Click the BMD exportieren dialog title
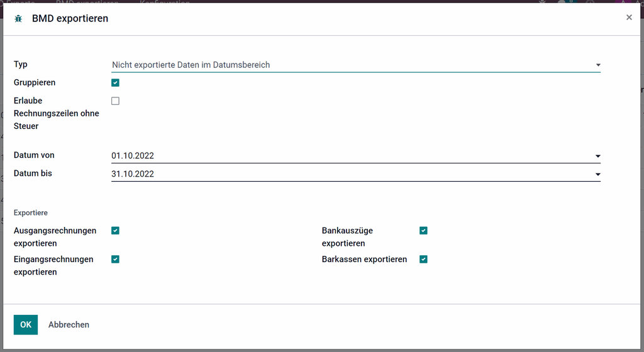644x352 pixels. click(70, 18)
